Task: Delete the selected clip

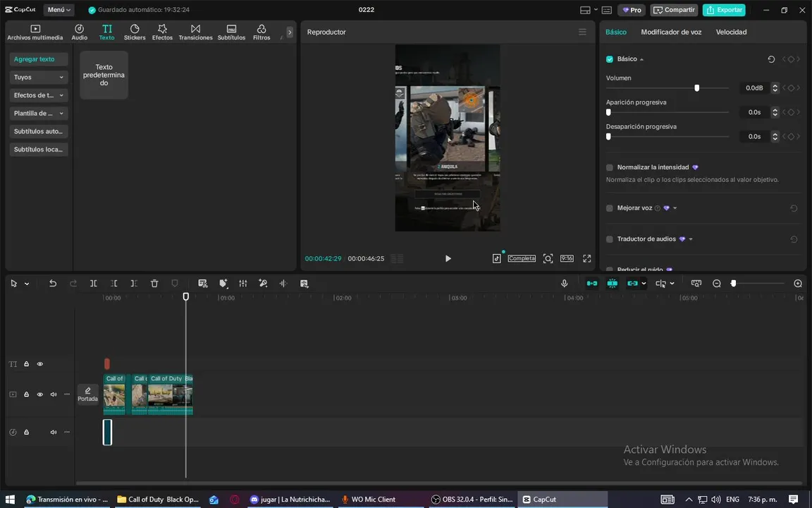Action: (x=154, y=284)
